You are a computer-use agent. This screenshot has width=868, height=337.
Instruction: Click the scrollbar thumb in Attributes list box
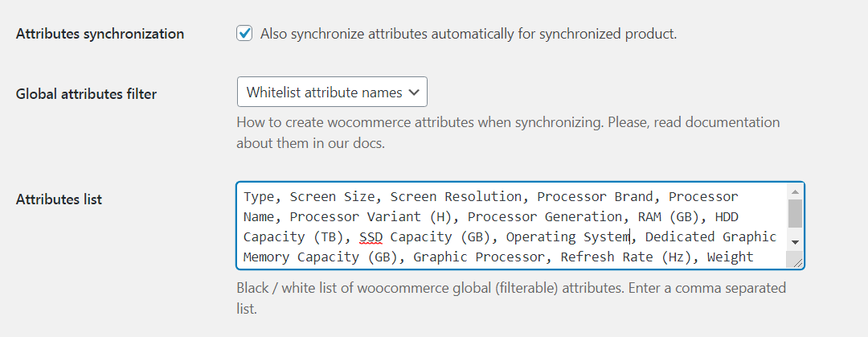point(795,213)
